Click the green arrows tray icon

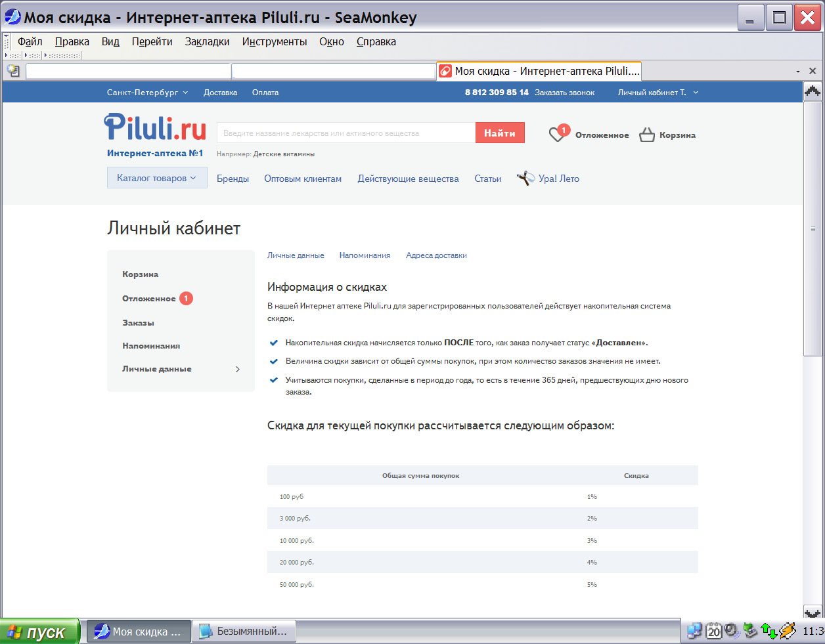click(x=769, y=632)
